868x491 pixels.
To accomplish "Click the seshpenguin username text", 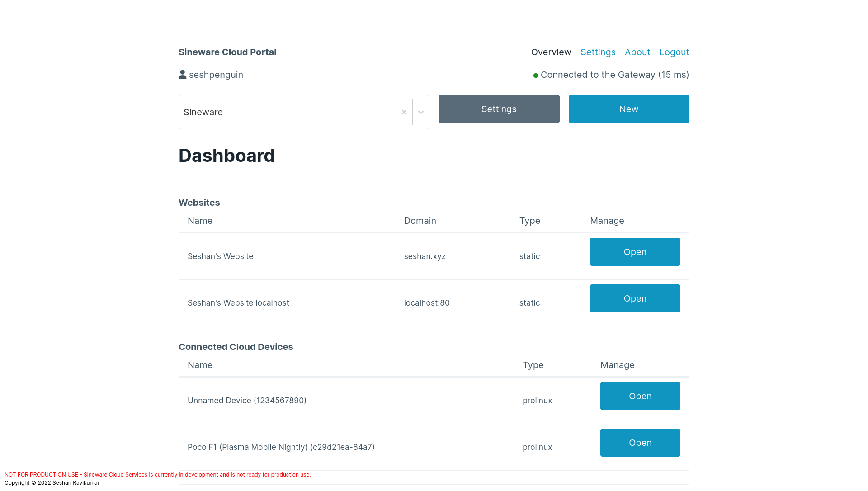I will (216, 75).
